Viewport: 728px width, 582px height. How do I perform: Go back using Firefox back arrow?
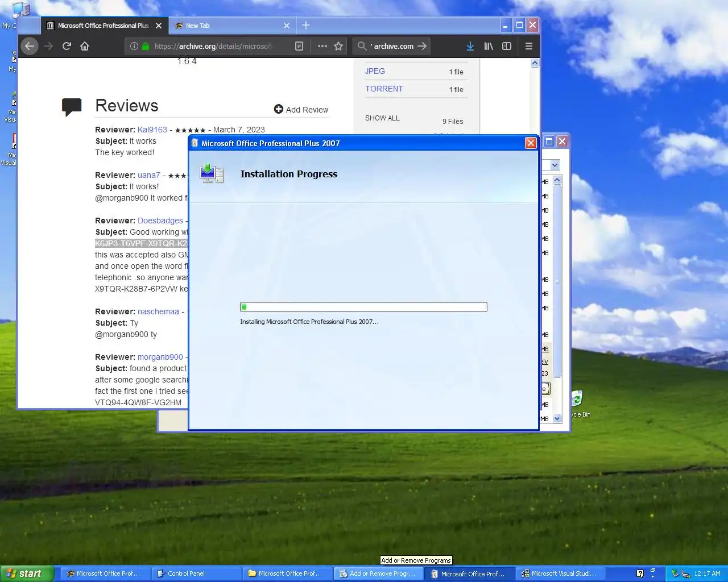click(x=30, y=46)
